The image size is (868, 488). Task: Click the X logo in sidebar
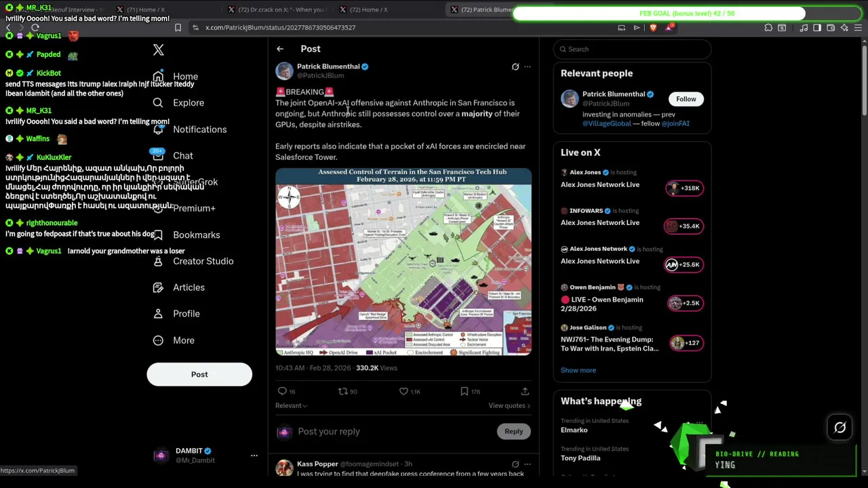tap(158, 49)
